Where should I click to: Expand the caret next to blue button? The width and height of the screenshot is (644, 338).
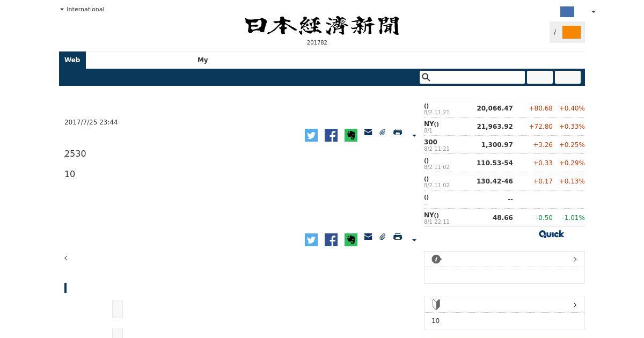593,12
